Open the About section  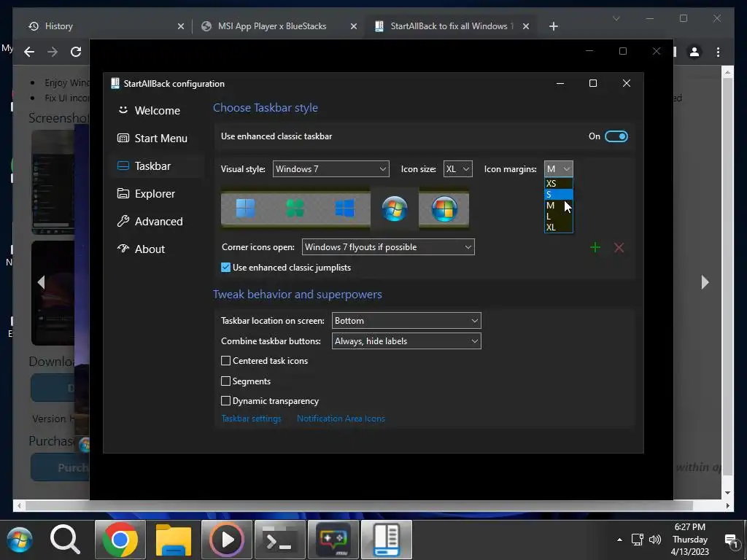(x=157, y=249)
